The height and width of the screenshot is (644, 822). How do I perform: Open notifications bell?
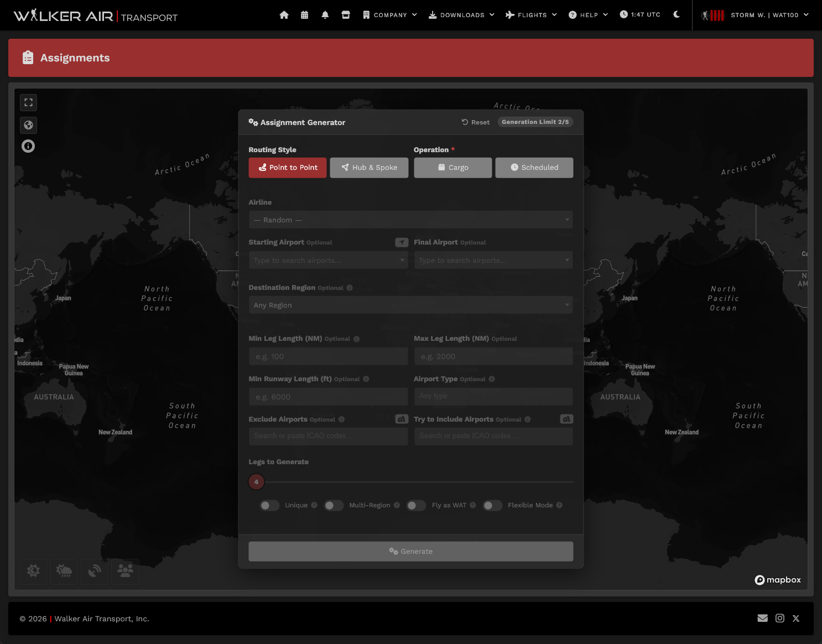coord(325,15)
